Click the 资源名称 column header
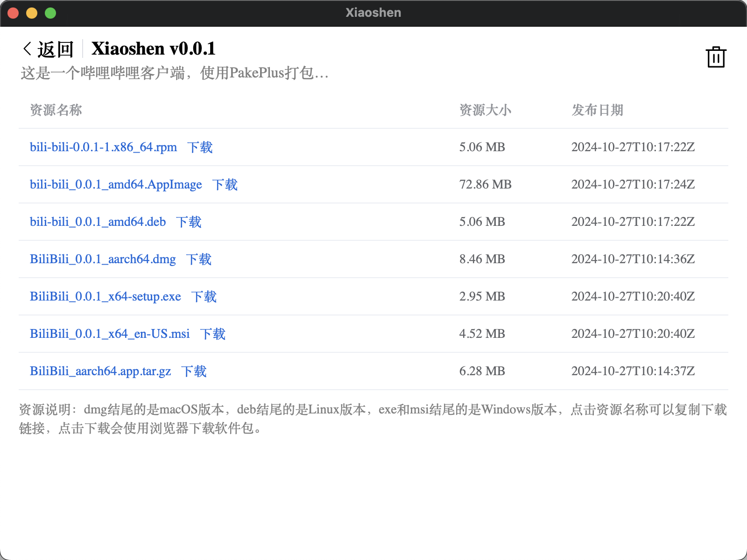This screenshot has width=747, height=560. click(x=55, y=111)
